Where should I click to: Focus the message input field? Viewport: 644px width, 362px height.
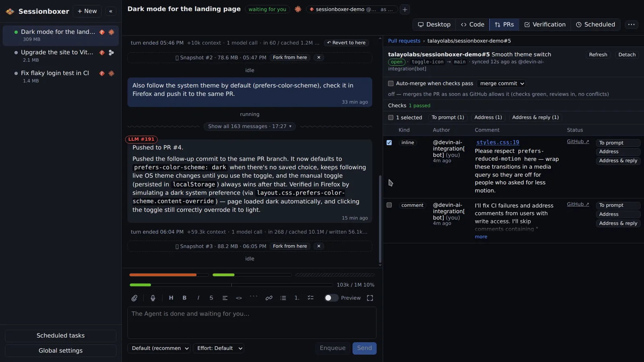click(252, 323)
